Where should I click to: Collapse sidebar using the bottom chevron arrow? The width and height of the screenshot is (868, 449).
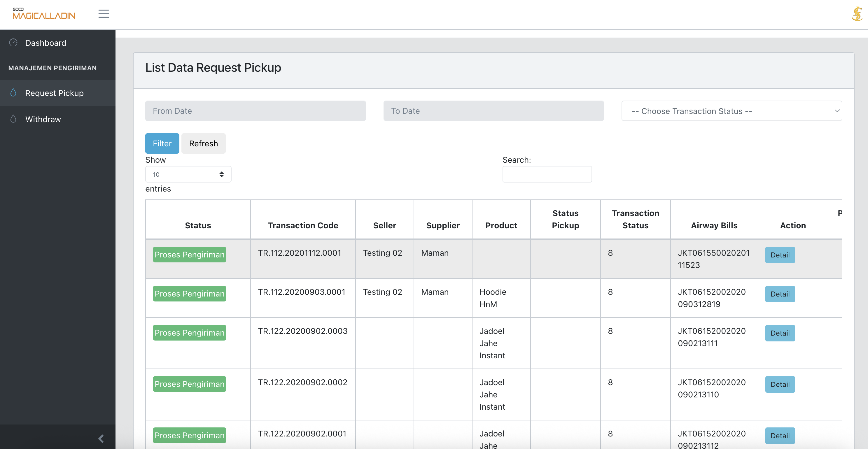[x=101, y=438]
